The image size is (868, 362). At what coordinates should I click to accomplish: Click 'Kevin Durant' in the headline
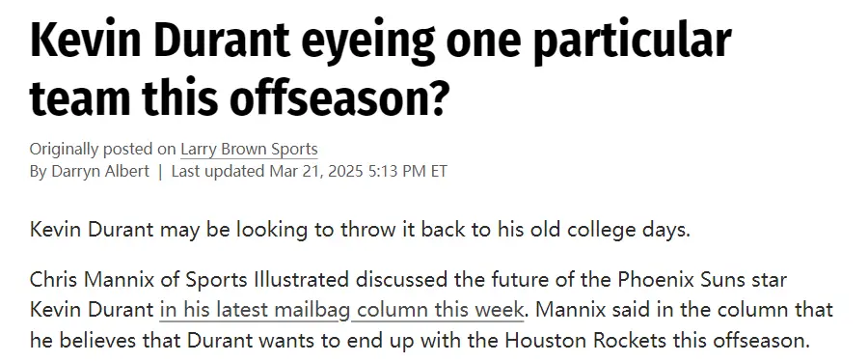160,41
